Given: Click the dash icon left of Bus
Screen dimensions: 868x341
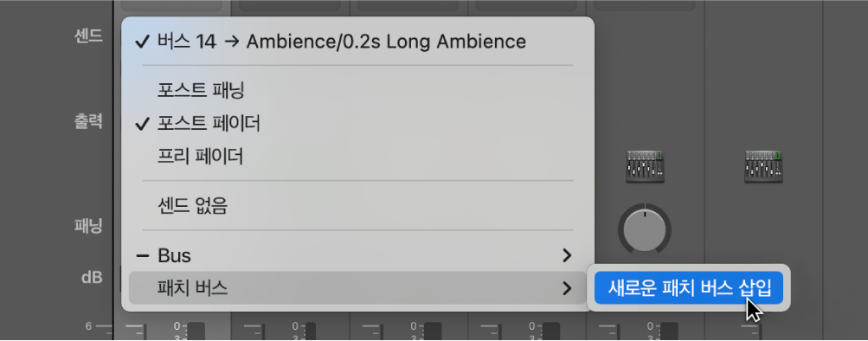Looking at the screenshot, I should tap(142, 256).
